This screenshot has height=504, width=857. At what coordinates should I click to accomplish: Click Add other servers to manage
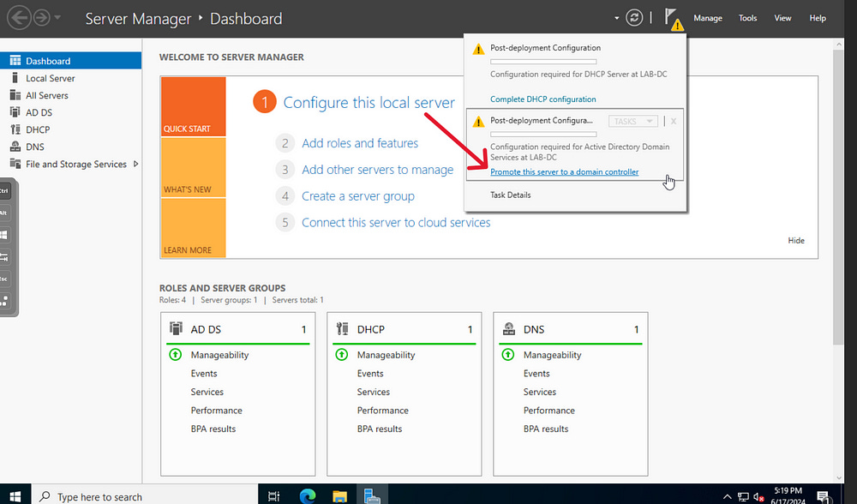pyautogui.click(x=377, y=170)
